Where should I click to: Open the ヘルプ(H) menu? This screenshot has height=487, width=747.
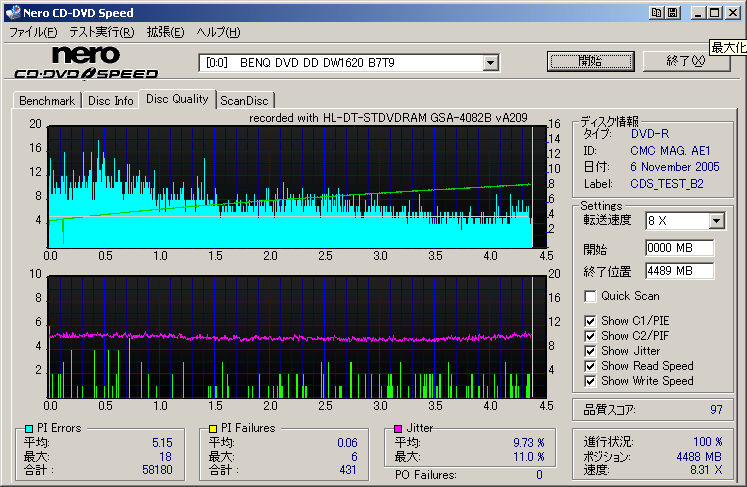click(219, 32)
